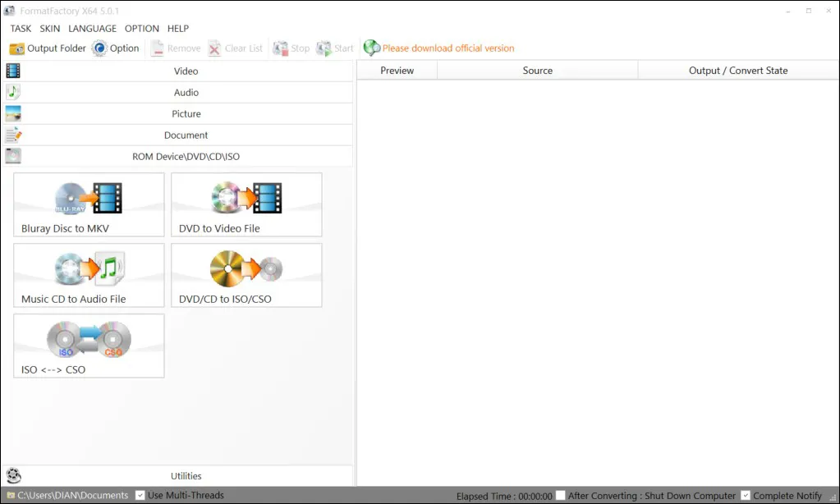Expand the Utilities section
The width and height of the screenshot is (840, 504).
click(x=186, y=476)
